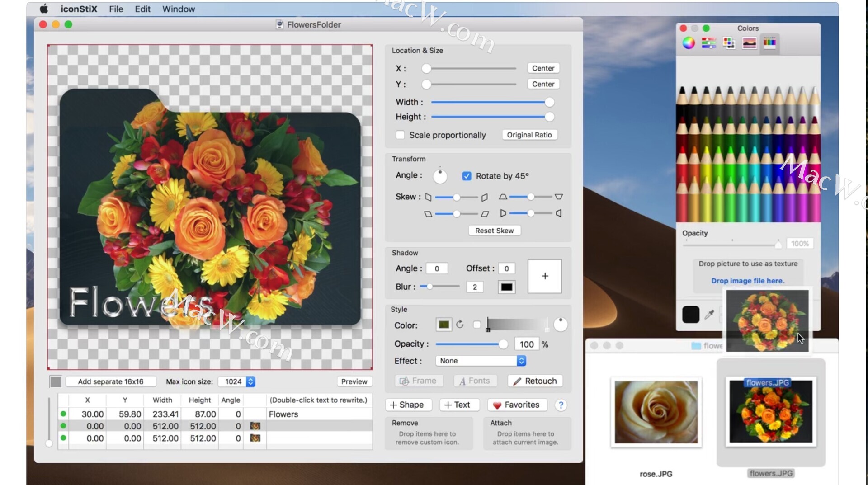
Task: Select rose.JPG thumbnail in Finder window
Action: point(656,412)
